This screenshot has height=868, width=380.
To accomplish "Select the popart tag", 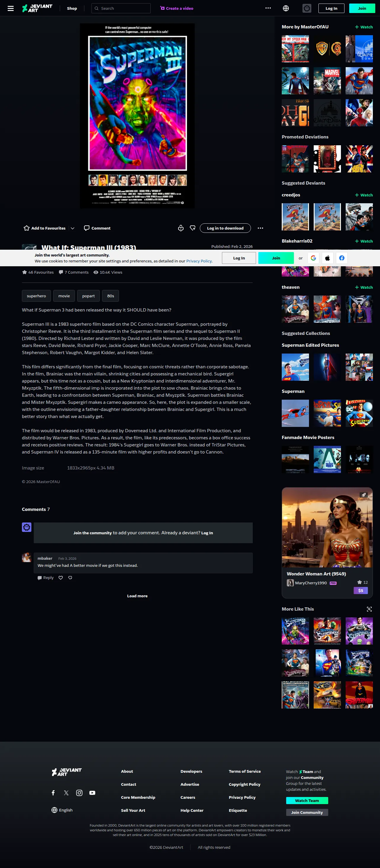I will tap(88, 296).
